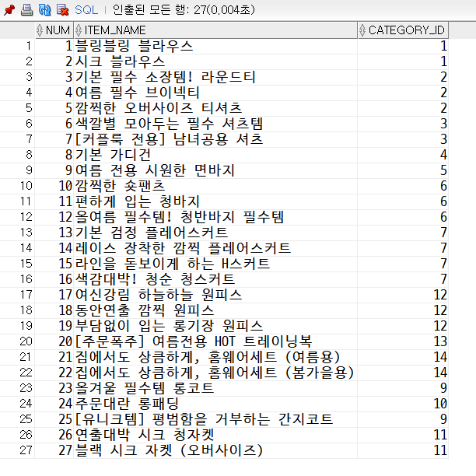This screenshot has width=476, height=476.
Task: Select the cell '기본 가디건'
Action: (x=215, y=155)
